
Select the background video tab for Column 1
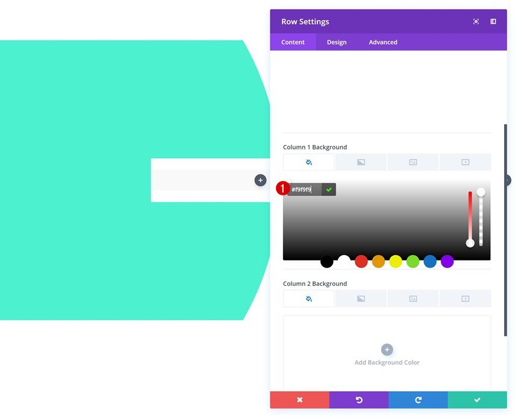coord(465,161)
